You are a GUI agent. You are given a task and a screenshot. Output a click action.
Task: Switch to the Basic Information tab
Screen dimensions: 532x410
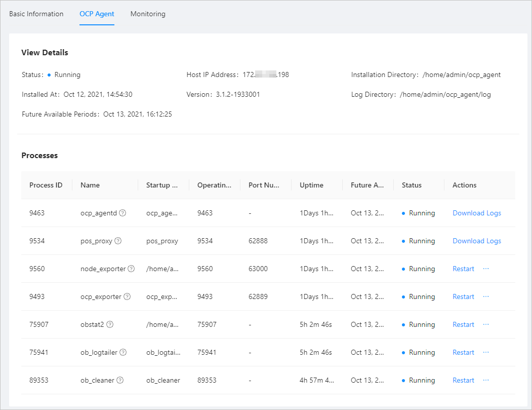[36, 14]
